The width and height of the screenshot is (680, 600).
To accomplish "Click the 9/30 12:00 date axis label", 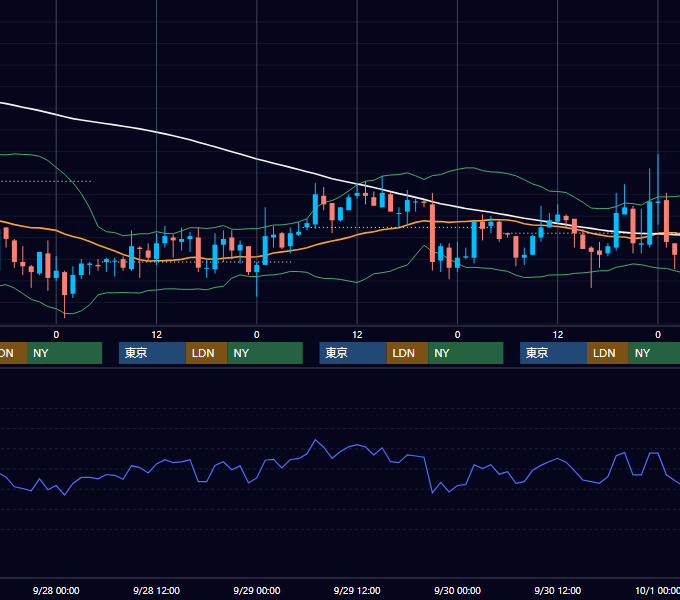I will click(557, 590).
